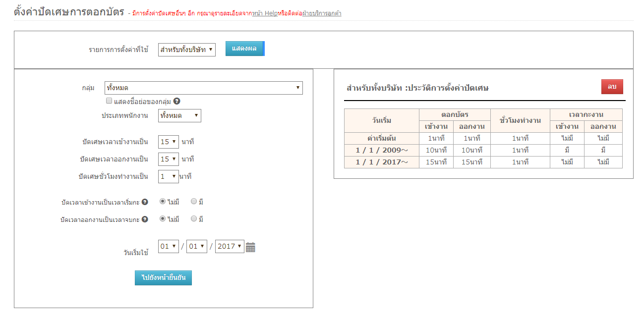Screen dimensions: 644x319
Task: Enable แสดงชื่อย่อของกลุ่ม checkbox
Action: click(x=109, y=101)
